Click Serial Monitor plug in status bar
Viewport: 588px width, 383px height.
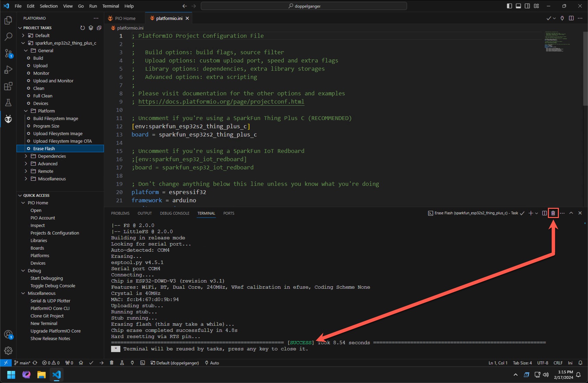pyautogui.click(x=132, y=363)
